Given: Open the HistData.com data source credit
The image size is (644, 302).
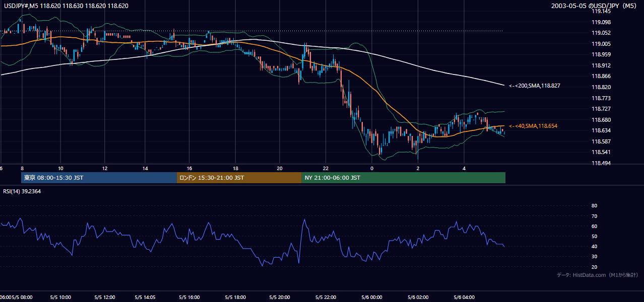Looking at the screenshot, I should tap(598, 275).
